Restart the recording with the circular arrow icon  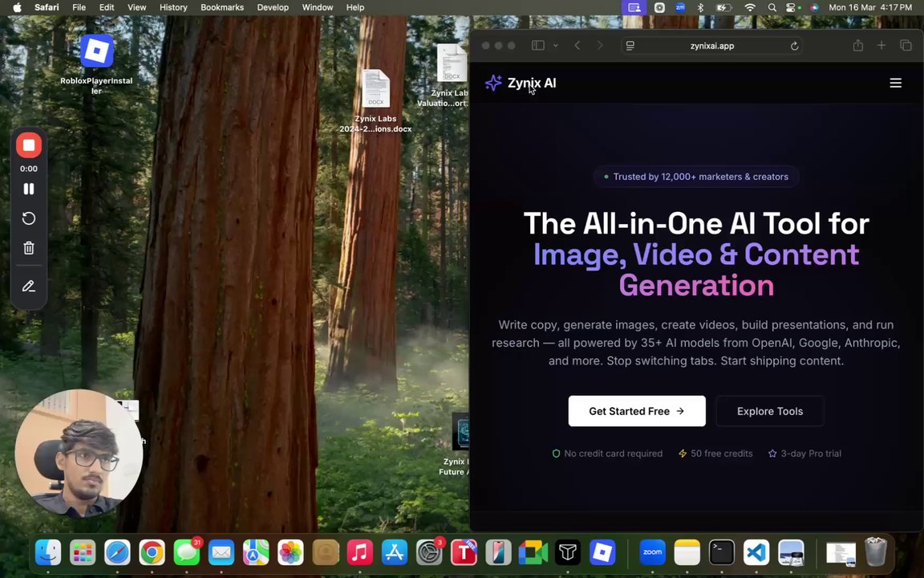click(29, 218)
